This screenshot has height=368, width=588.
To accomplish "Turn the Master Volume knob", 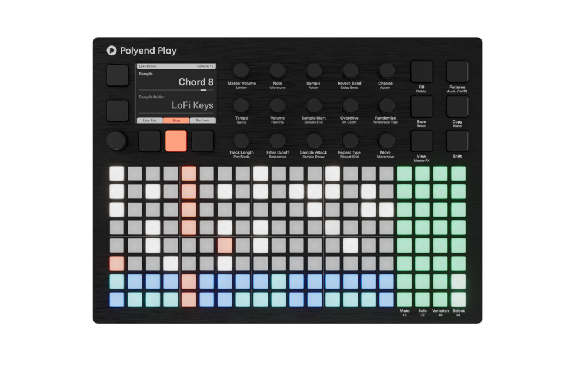I will point(241,71).
